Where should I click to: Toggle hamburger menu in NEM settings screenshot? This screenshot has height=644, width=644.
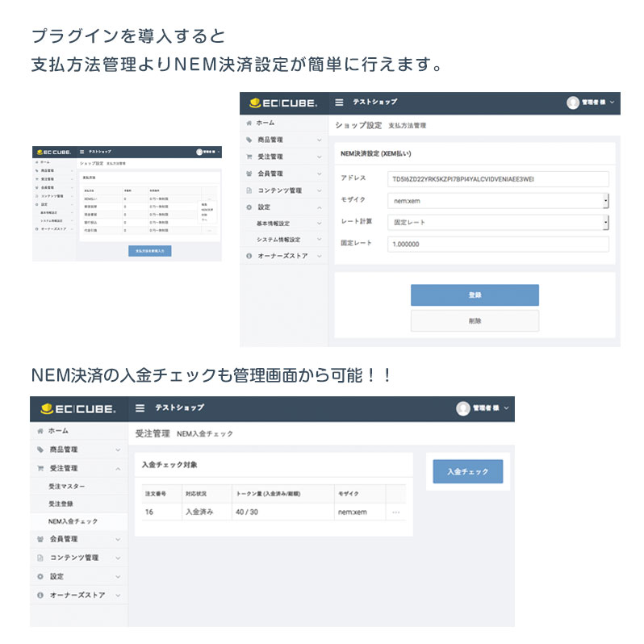click(339, 102)
